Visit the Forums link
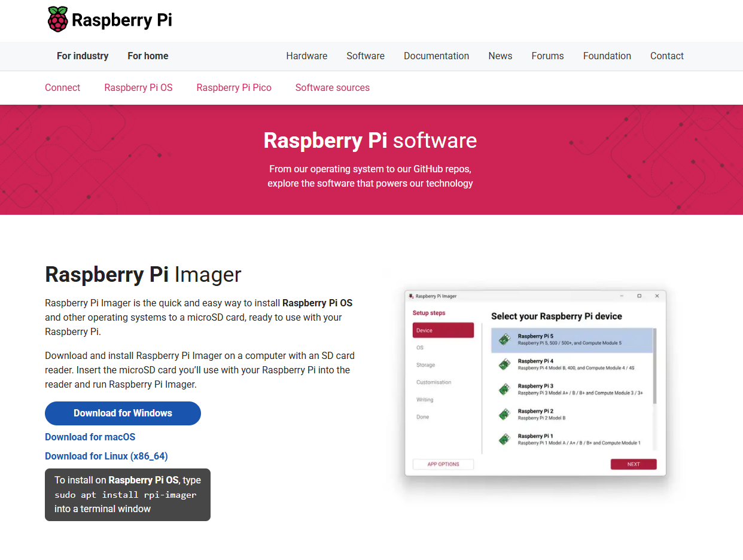 click(x=547, y=56)
